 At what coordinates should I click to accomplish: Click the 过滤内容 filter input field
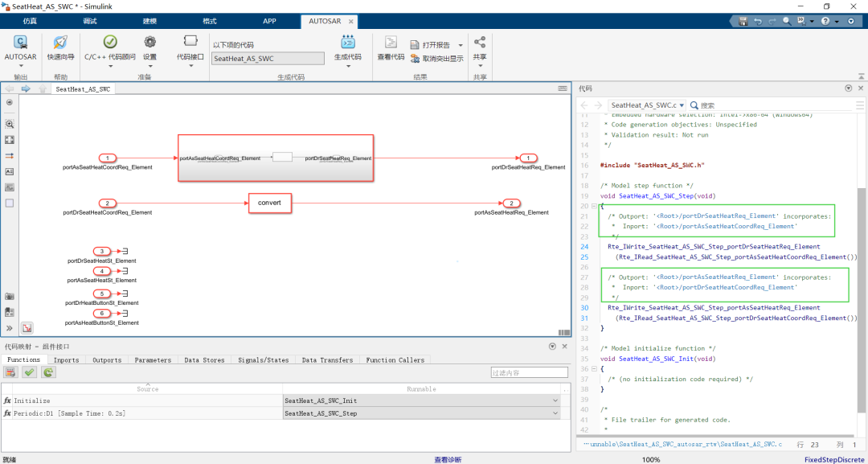point(529,372)
